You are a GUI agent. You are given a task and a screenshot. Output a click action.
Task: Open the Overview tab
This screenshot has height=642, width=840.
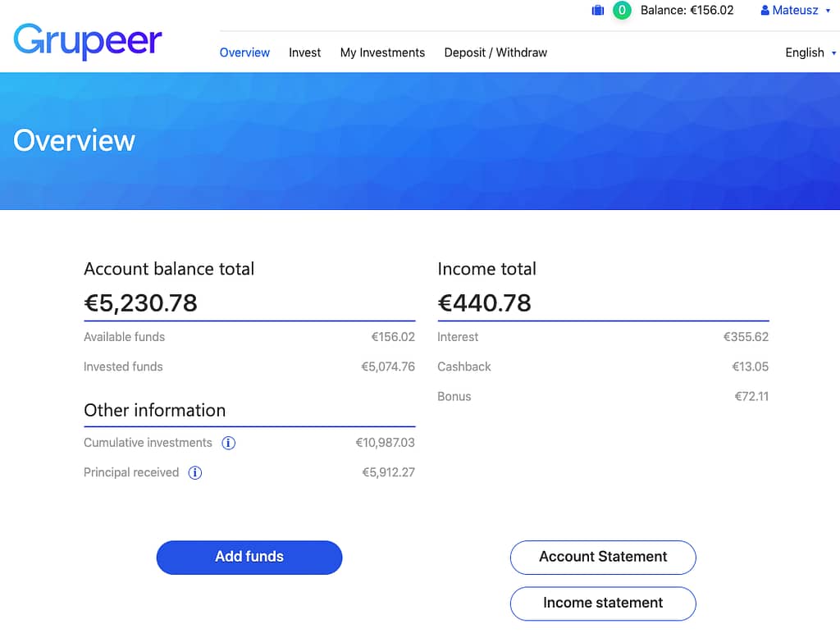[244, 52]
